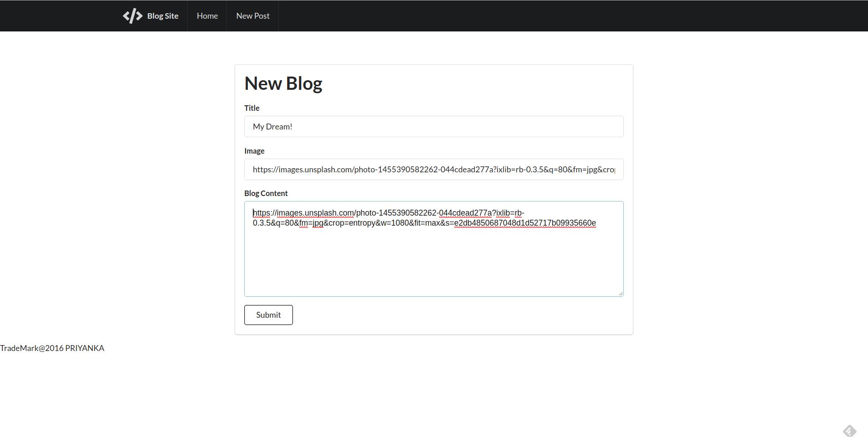Click the unsplash URL in Blog Content
The height and width of the screenshot is (444, 868).
pos(387,212)
